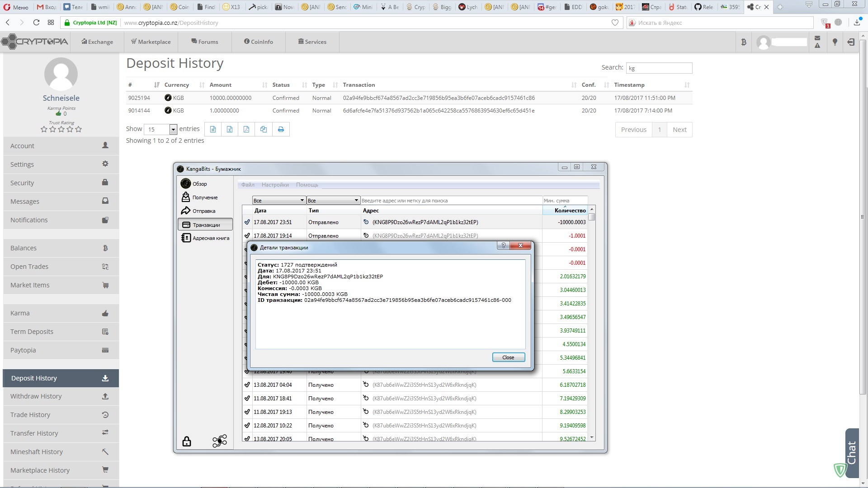Open the Настройки menu in wallet
Screen dimensions: 868x488
(275, 185)
